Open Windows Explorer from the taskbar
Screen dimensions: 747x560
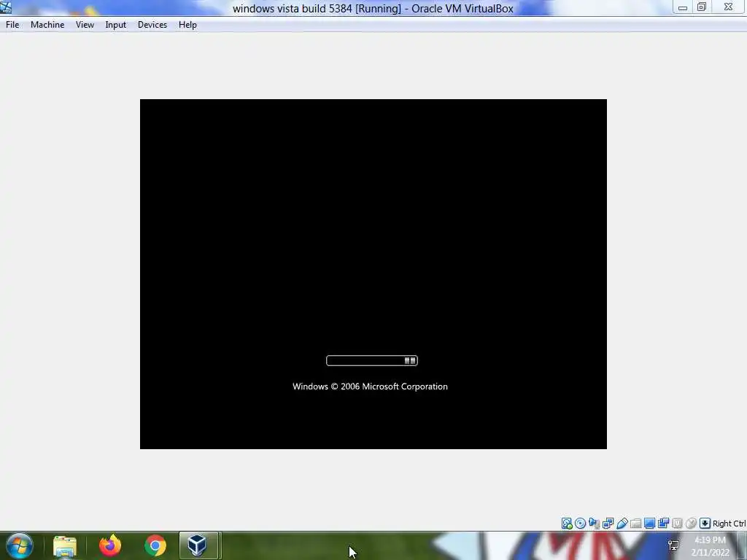[x=65, y=545]
